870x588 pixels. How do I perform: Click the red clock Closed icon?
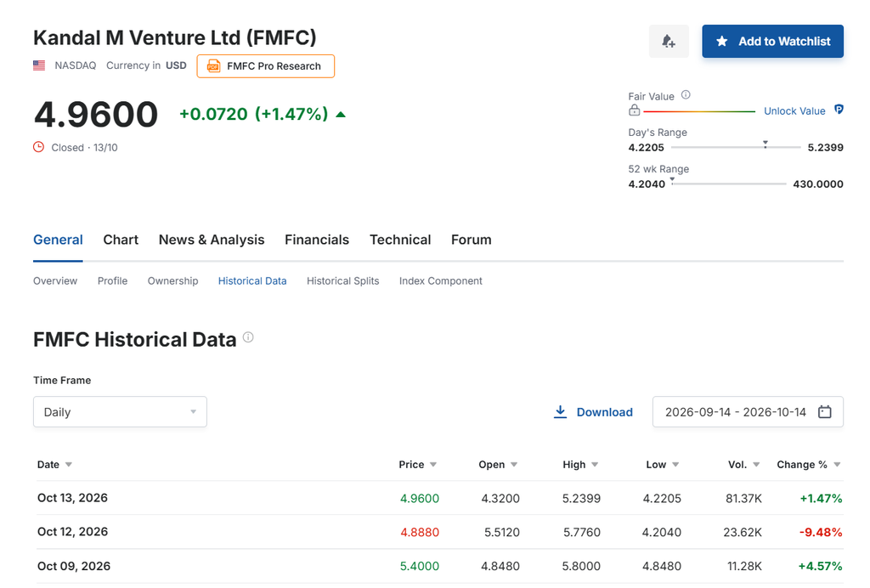click(x=38, y=147)
